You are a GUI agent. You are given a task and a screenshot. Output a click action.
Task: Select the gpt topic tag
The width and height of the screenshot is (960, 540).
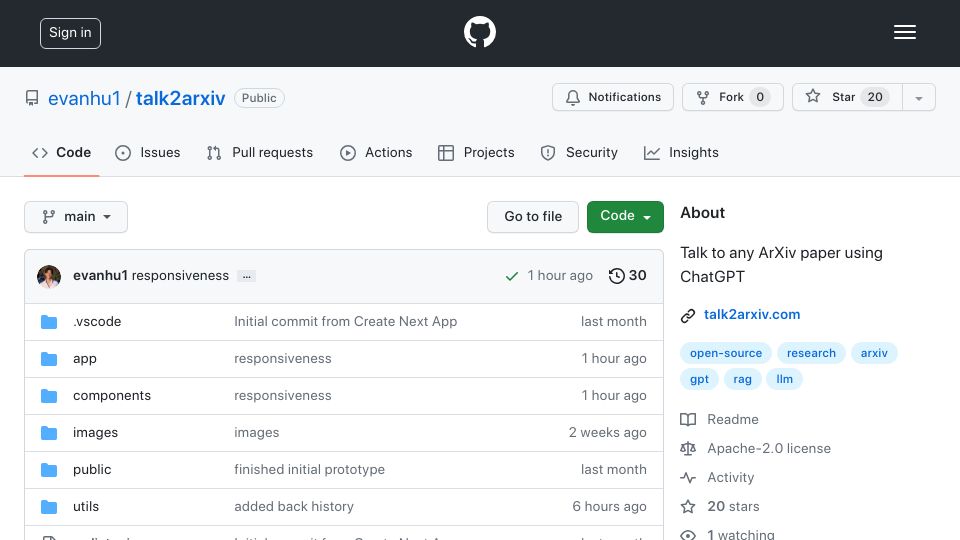point(699,379)
